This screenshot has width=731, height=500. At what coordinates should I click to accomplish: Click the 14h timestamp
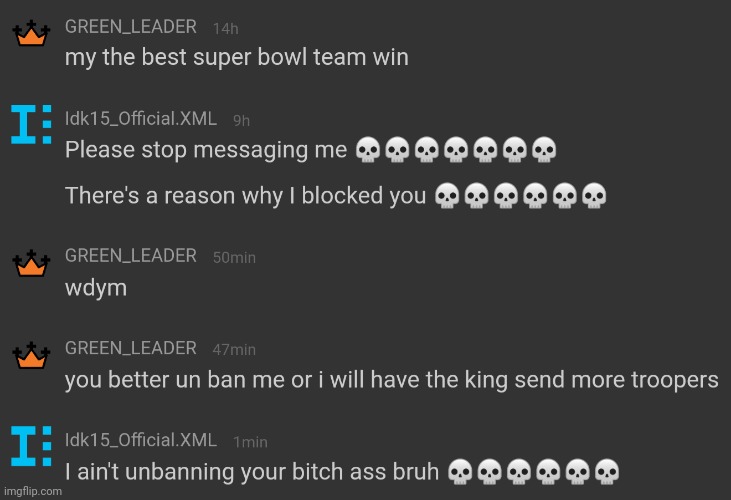pyautogui.click(x=226, y=29)
